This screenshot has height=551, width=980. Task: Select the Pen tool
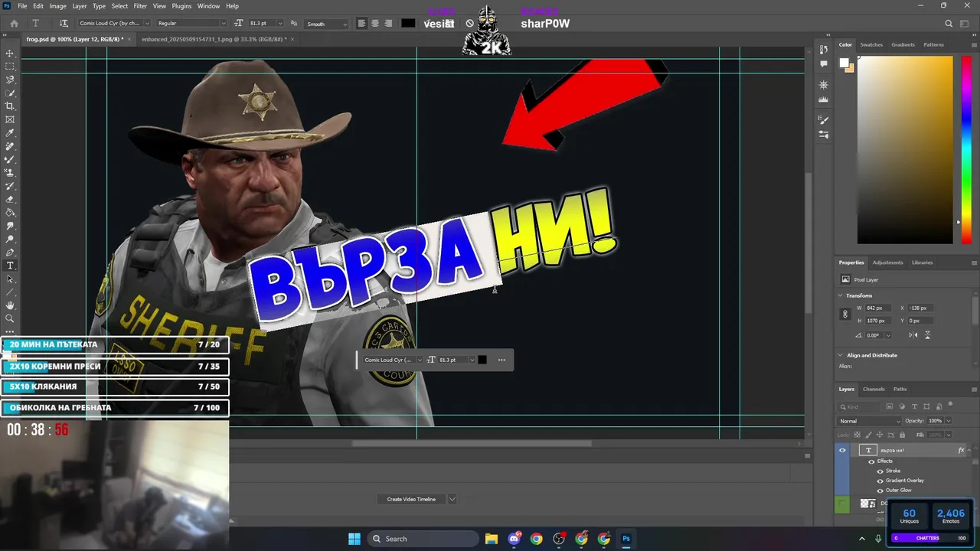(10, 253)
